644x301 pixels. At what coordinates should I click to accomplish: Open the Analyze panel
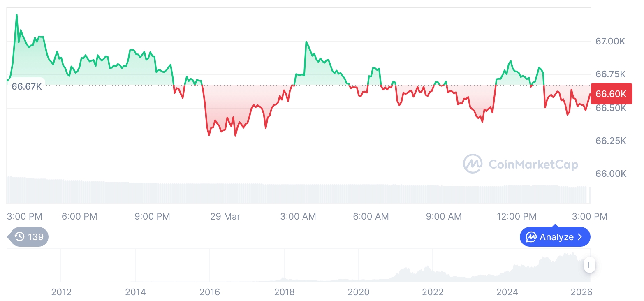[555, 237]
